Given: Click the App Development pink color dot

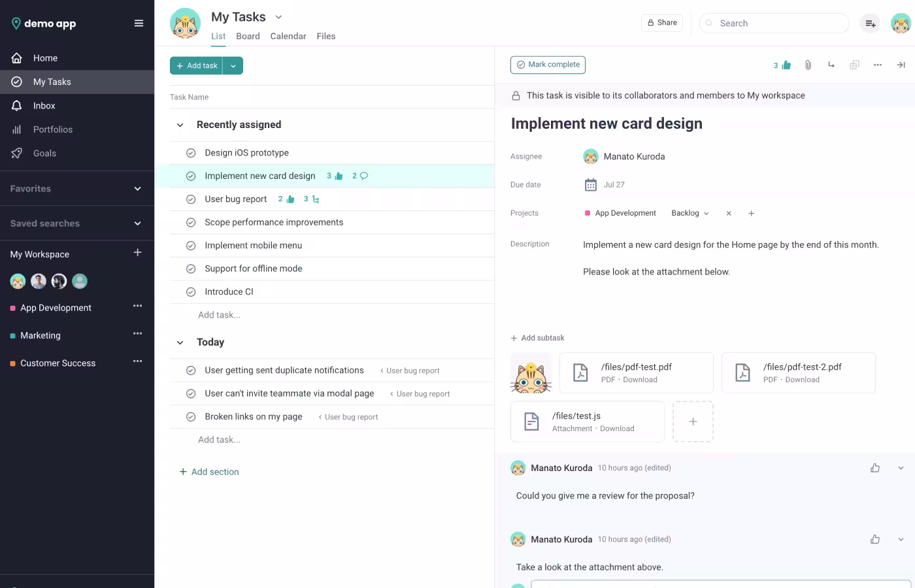Looking at the screenshot, I should coord(587,213).
